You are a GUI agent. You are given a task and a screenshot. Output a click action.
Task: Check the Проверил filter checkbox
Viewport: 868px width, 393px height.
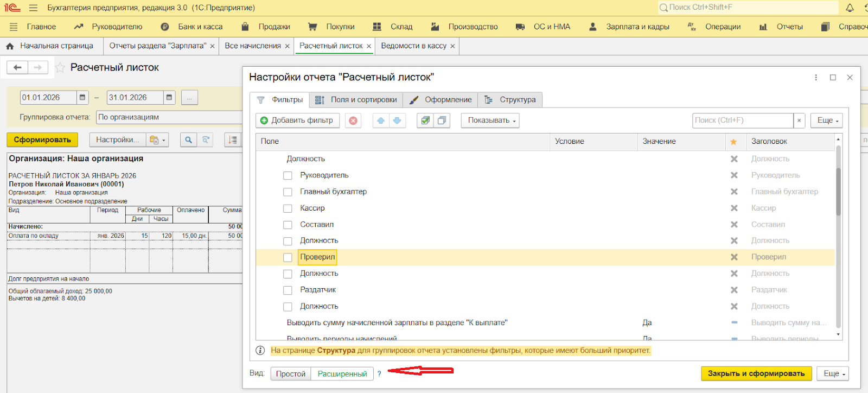pyautogui.click(x=288, y=257)
